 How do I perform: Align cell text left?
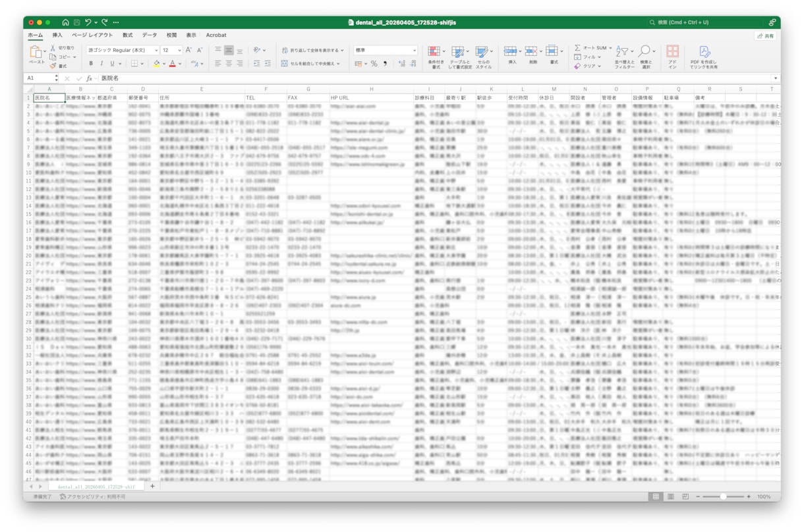pyautogui.click(x=218, y=64)
